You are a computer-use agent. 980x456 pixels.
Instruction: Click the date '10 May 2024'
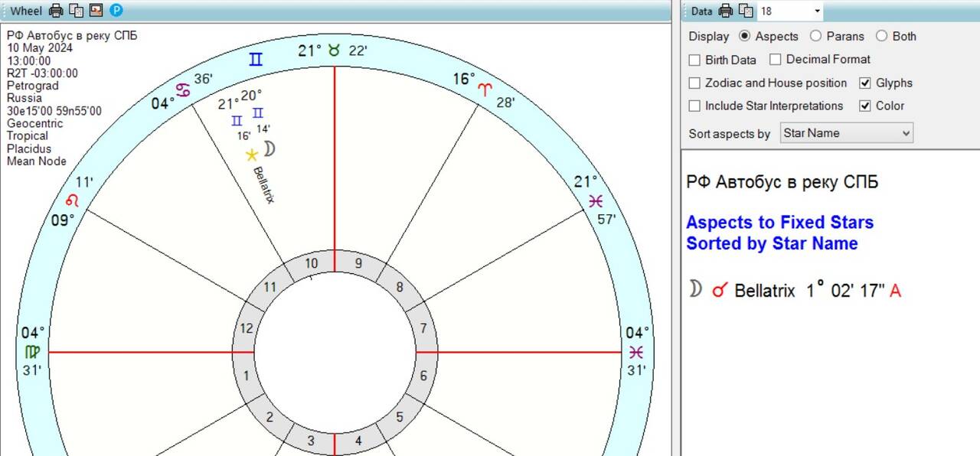40,48
